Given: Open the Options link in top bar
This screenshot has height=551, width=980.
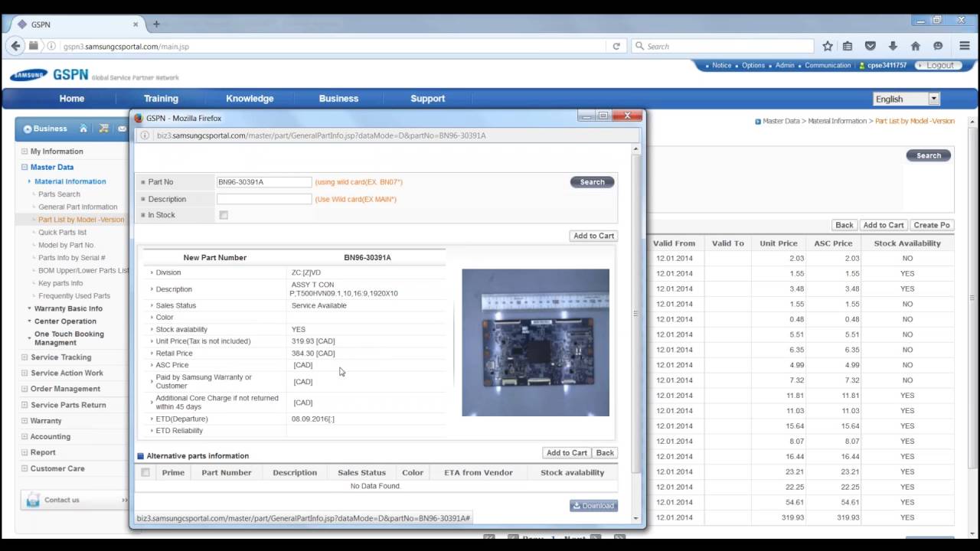Looking at the screenshot, I should pyautogui.click(x=753, y=66).
